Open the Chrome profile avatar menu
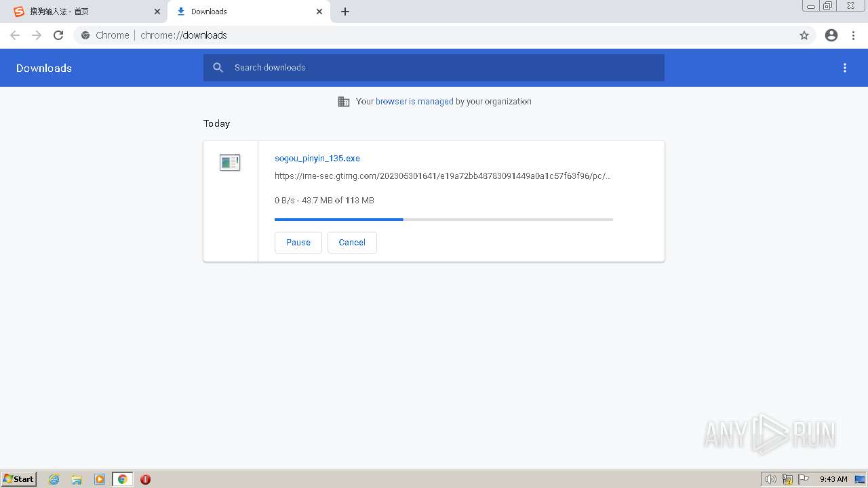 (x=831, y=35)
